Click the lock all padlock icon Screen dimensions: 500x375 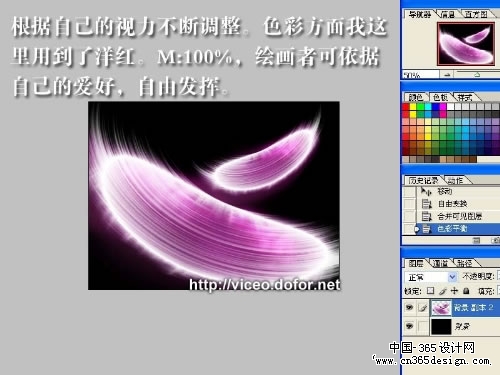click(466, 291)
